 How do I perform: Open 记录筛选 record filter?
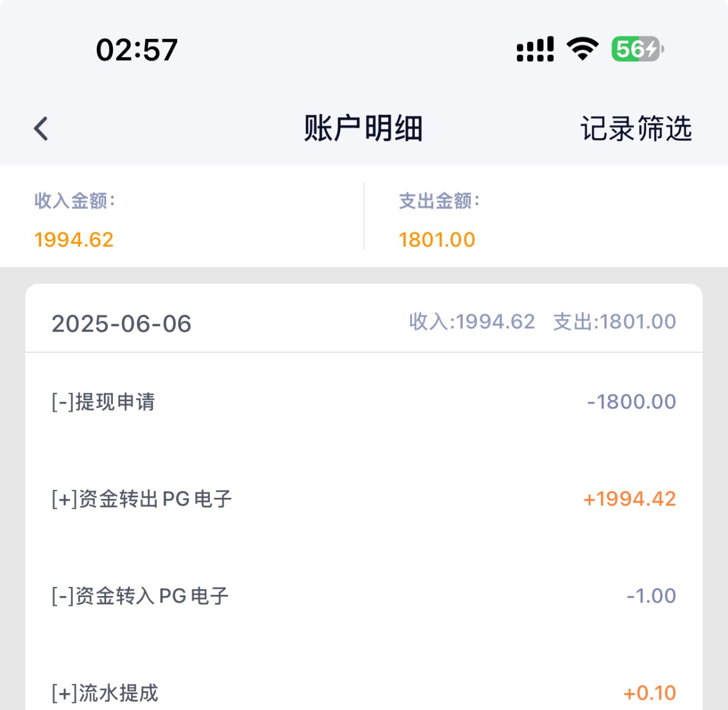coord(636,129)
